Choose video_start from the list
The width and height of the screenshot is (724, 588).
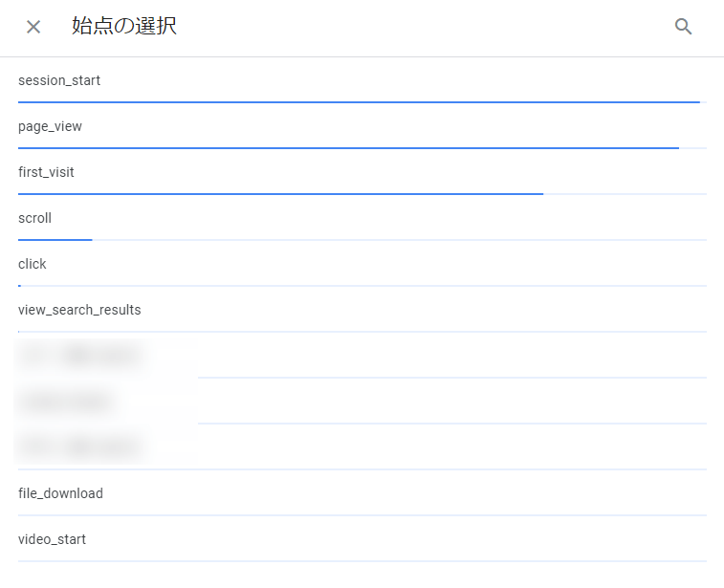pos(52,539)
